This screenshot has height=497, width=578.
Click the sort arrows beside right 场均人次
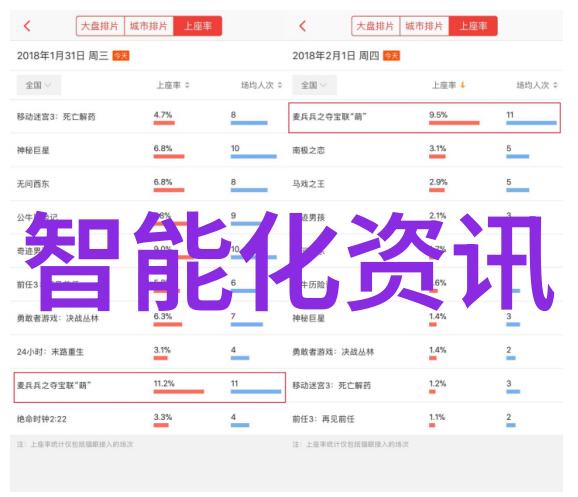(556, 85)
